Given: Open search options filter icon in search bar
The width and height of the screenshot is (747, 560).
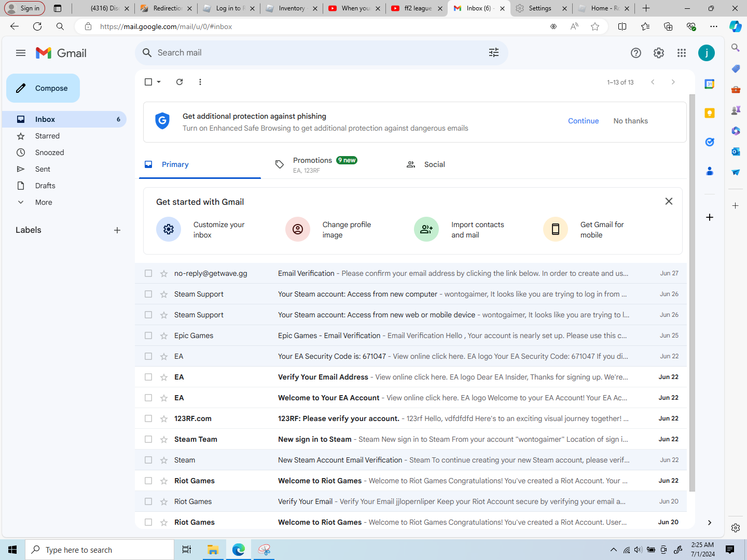Looking at the screenshot, I should (494, 52).
